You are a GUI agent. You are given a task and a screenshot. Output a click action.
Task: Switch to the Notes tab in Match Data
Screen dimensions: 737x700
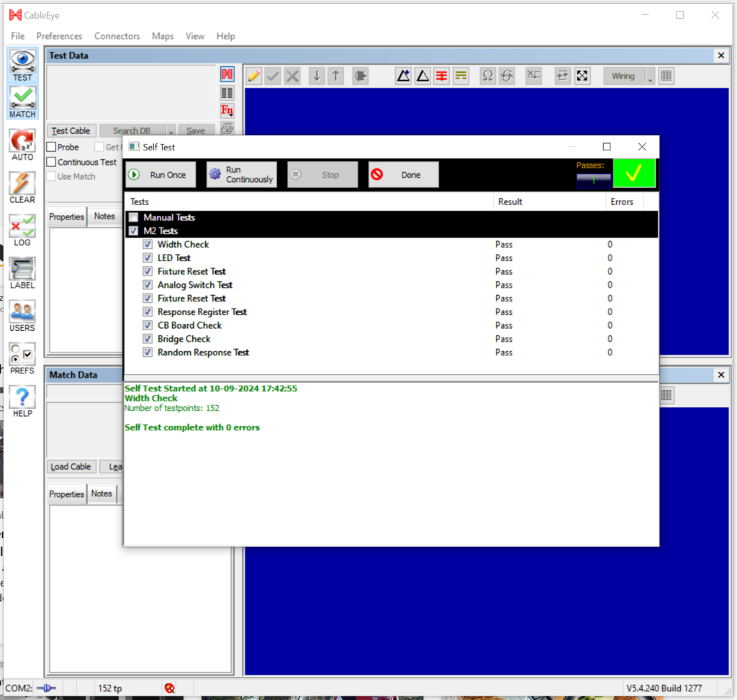[x=101, y=494]
